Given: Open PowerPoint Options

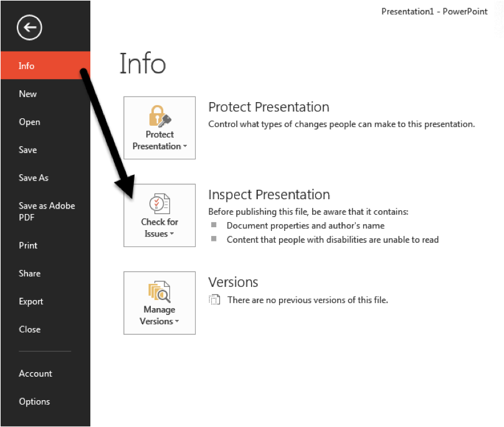Looking at the screenshot, I should tap(34, 401).
